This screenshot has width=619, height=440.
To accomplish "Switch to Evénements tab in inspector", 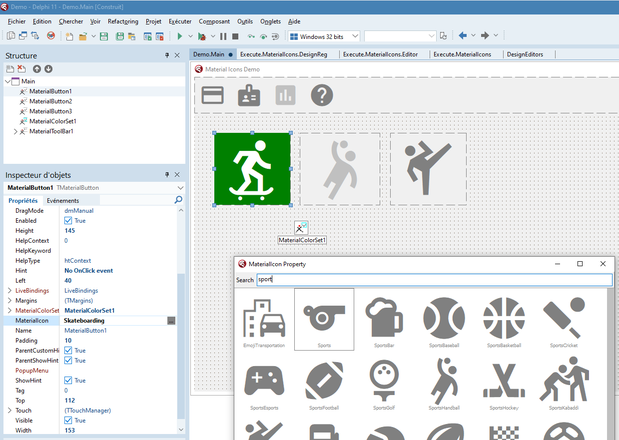I will [x=63, y=200].
